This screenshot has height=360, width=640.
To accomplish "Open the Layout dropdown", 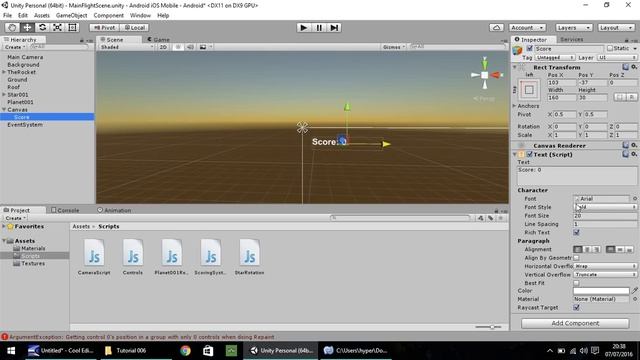I will click(x=616, y=28).
